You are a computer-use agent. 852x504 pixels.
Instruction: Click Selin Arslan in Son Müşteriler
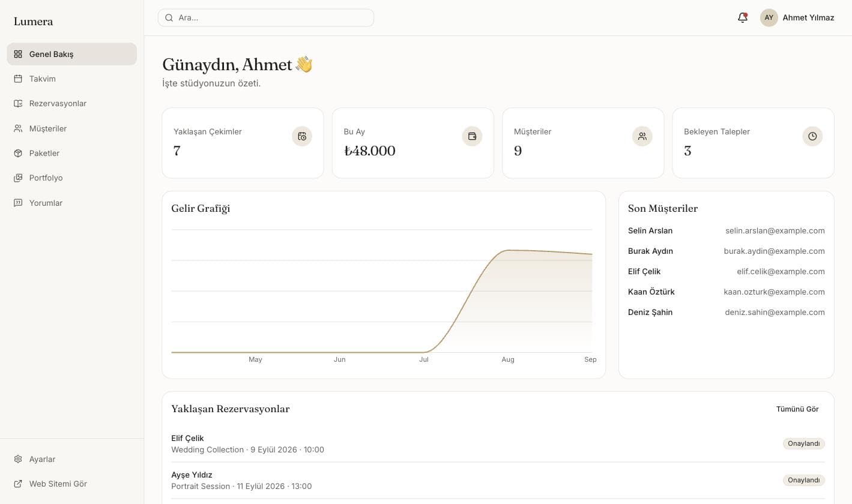pos(650,230)
